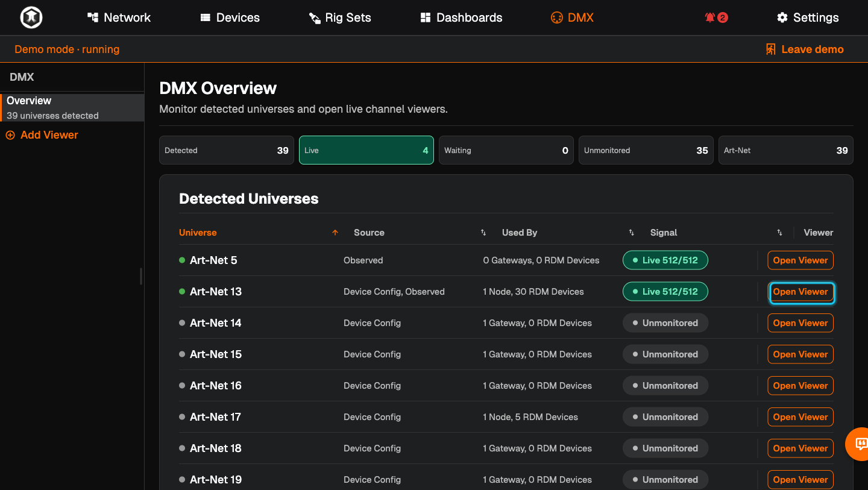Open Viewer for Art-Net 18

point(800,448)
